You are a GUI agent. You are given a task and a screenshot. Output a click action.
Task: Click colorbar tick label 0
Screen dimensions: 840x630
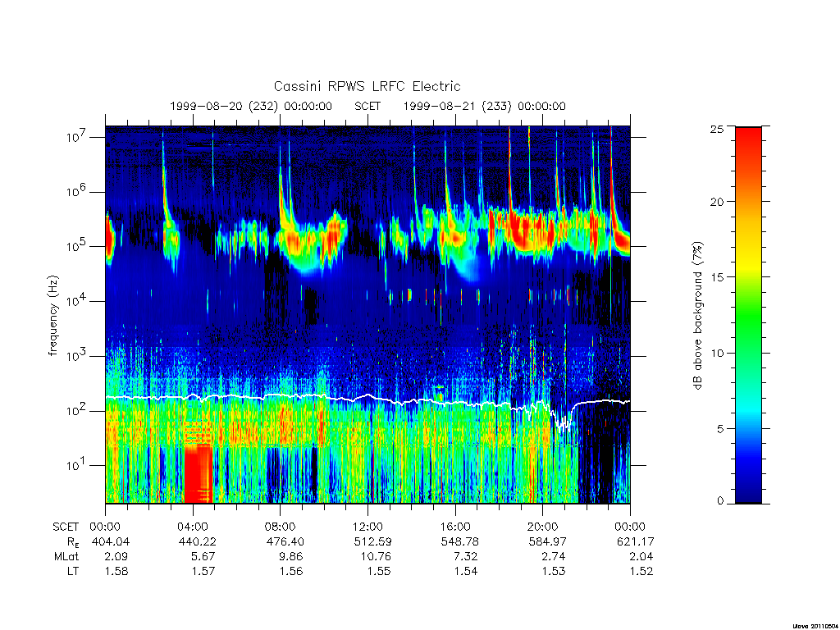tap(720, 501)
